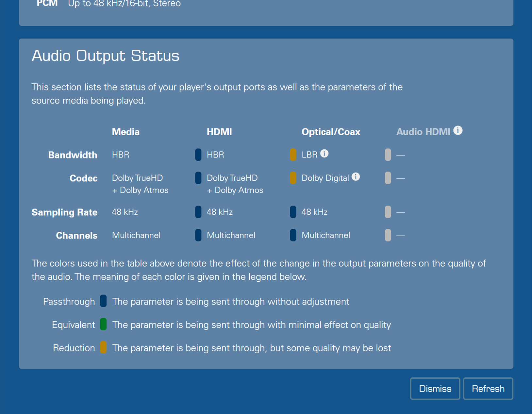Viewport: 532px width, 414px height.
Task: Click the HDMI Channels indicator
Action: coord(198,235)
